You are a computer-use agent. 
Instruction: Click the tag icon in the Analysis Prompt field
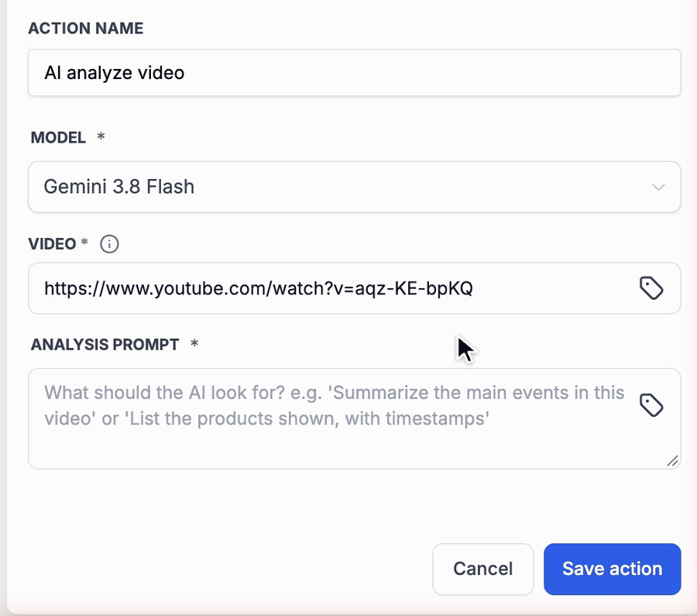pyautogui.click(x=651, y=405)
